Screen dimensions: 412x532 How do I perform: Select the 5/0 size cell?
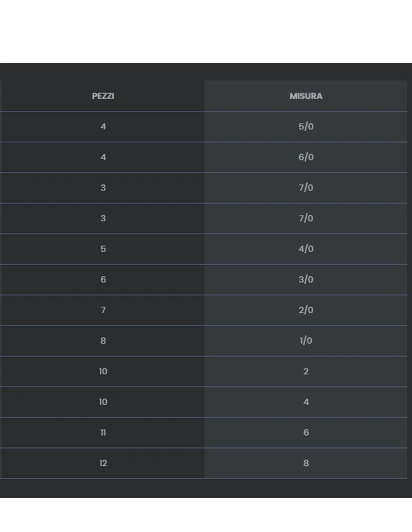point(306,127)
